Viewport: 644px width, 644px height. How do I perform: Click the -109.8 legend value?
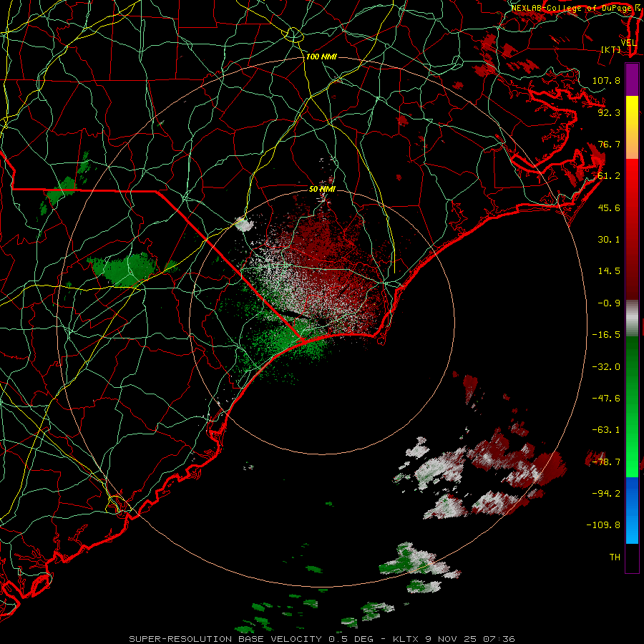603,525
